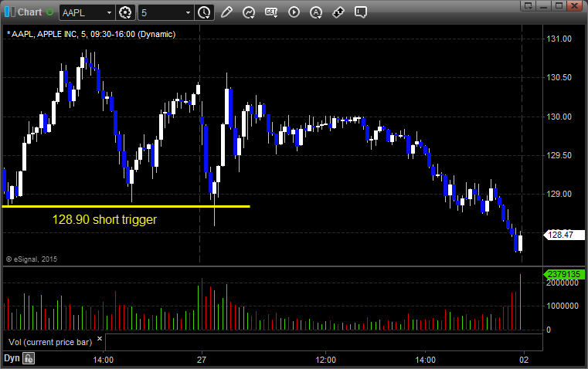Close the Vol (current price bar) study
This screenshot has width=588, height=369.
pos(100,339)
